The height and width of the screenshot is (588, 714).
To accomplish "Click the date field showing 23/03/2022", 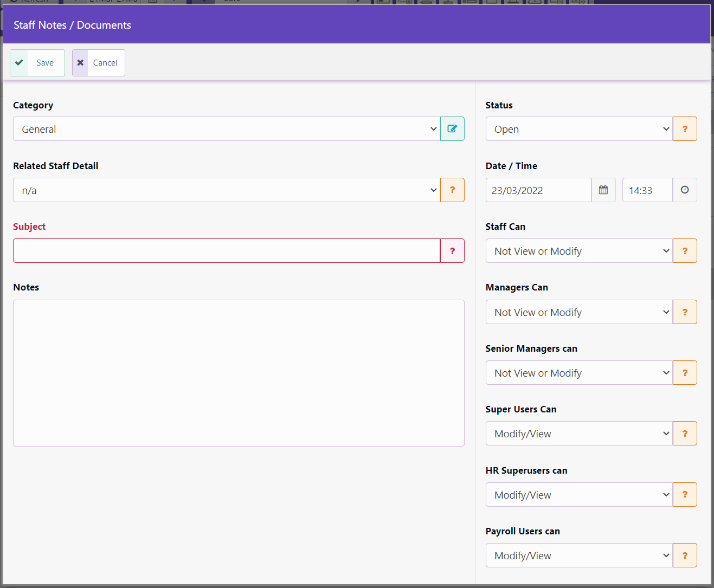I will (538, 190).
